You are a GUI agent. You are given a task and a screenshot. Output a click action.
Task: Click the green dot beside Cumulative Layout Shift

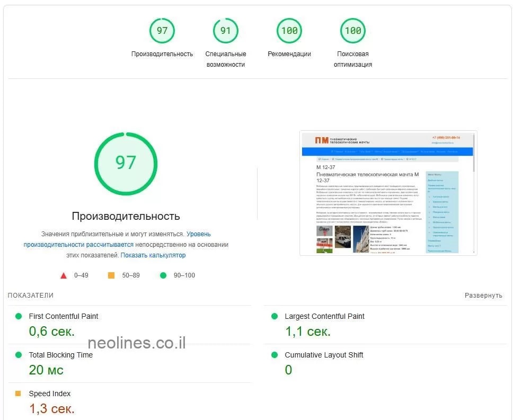(x=275, y=355)
